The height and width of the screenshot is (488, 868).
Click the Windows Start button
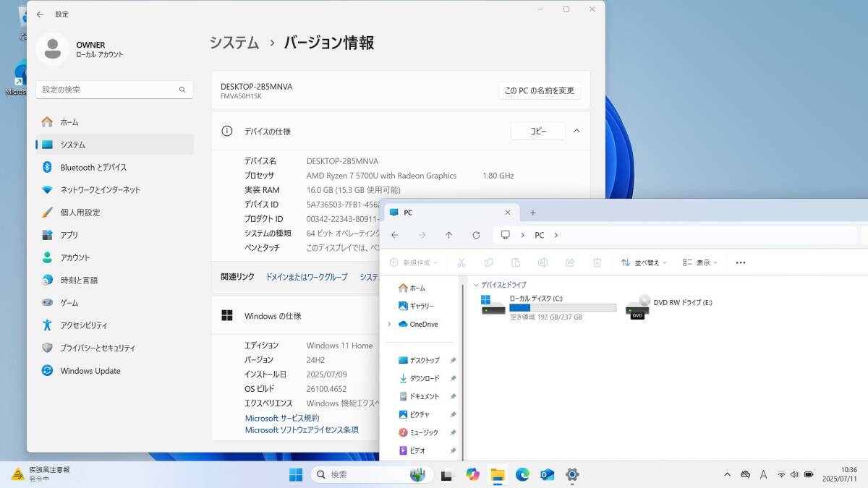(296, 474)
